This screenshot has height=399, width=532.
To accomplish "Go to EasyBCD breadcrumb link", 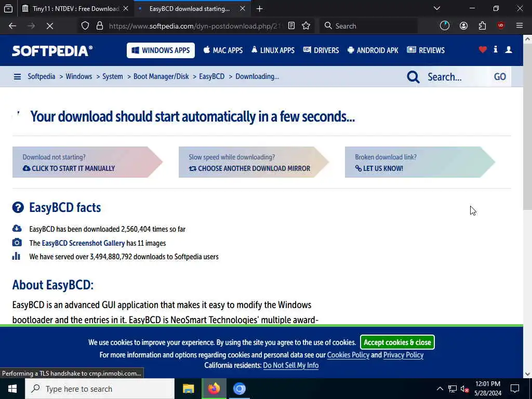I will [212, 76].
